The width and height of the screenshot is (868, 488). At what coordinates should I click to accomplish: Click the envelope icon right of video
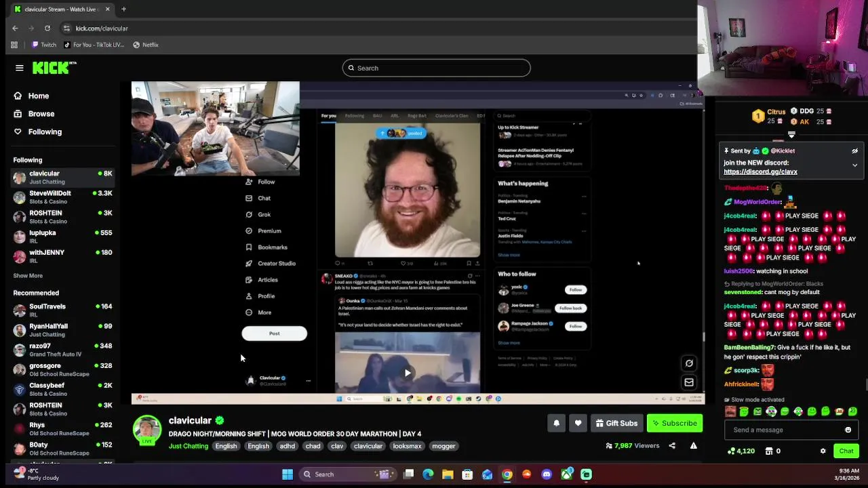(689, 382)
